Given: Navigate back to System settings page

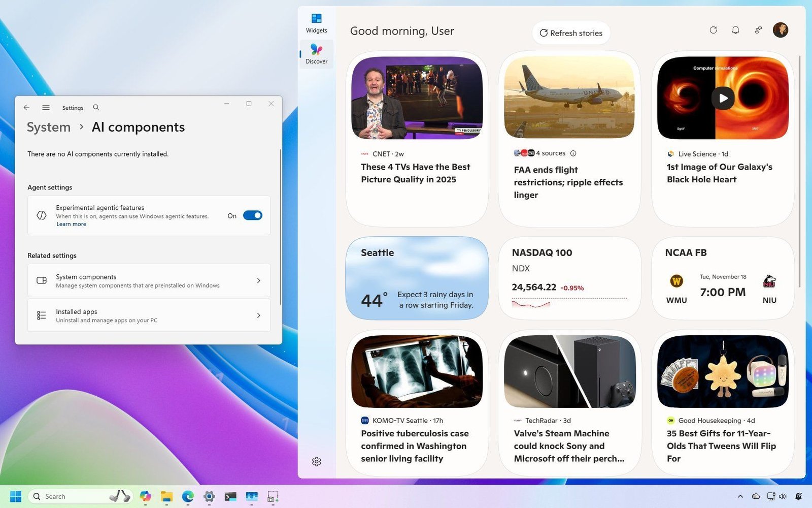Looking at the screenshot, I should pyautogui.click(x=26, y=107).
